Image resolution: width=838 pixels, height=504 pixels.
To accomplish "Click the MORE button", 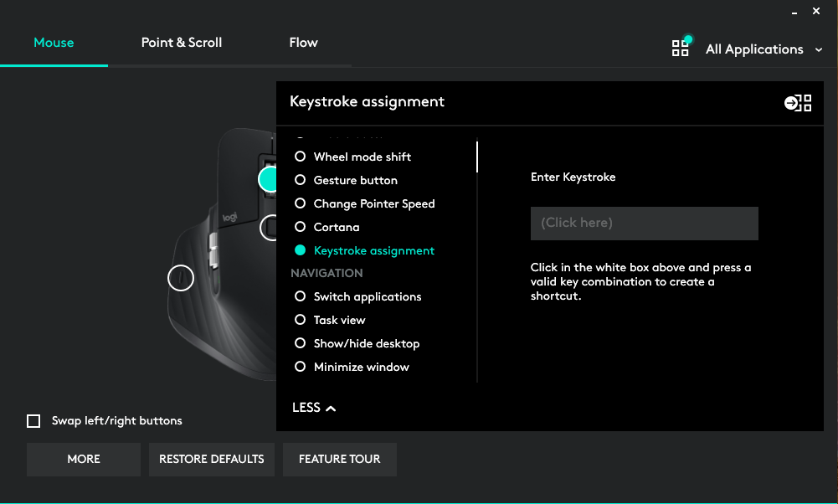I will pyautogui.click(x=83, y=459).
